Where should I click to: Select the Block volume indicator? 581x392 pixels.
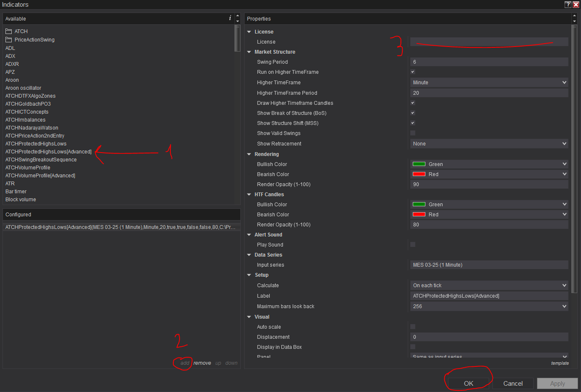point(21,200)
